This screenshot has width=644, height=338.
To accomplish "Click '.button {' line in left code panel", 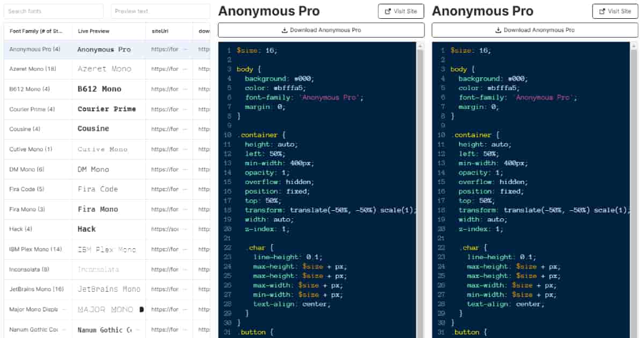I will coord(255,332).
